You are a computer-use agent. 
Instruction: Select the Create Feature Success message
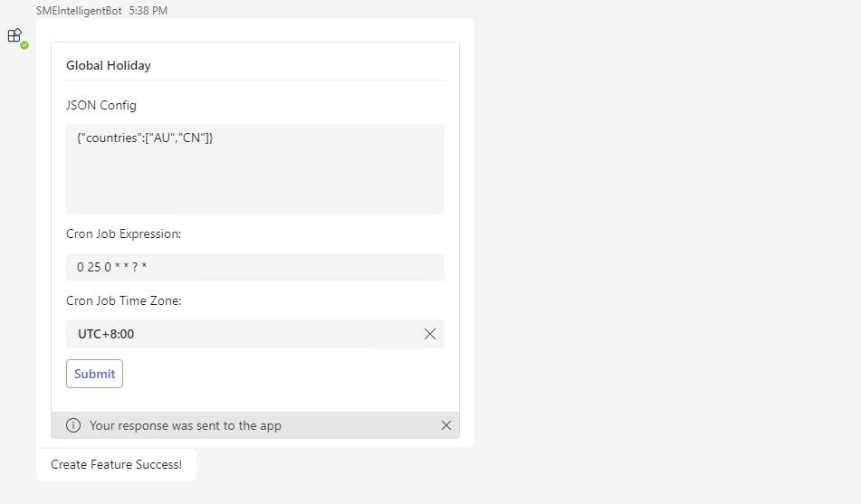coord(117,464)
